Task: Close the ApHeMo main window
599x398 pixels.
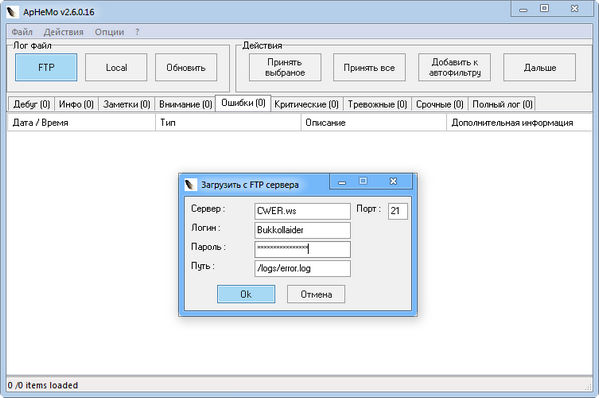Action: tap(575, 8)
